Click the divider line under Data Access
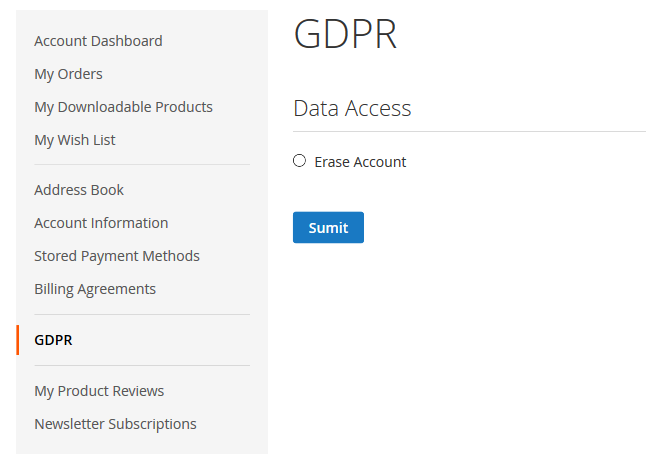 [469, 132]
